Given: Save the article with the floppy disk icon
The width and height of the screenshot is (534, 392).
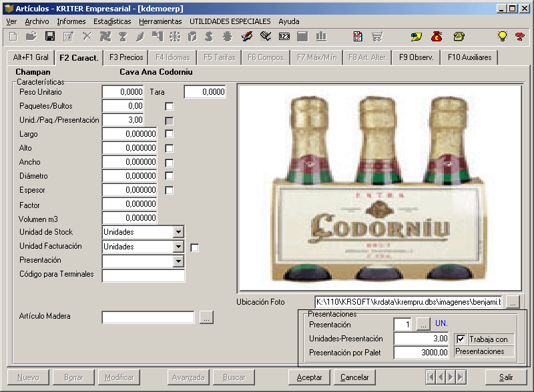Looking at the screenshot, I should 50,37.
